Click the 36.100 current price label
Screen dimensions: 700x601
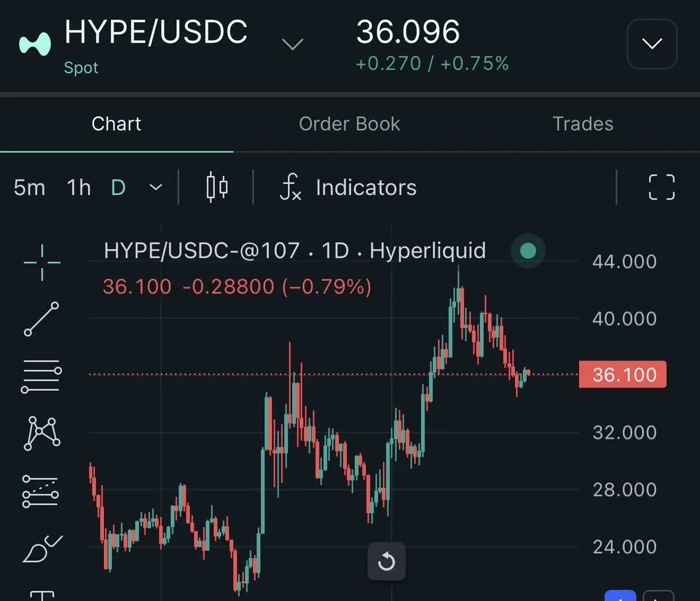pyautogui.click(x=622, y=375)
